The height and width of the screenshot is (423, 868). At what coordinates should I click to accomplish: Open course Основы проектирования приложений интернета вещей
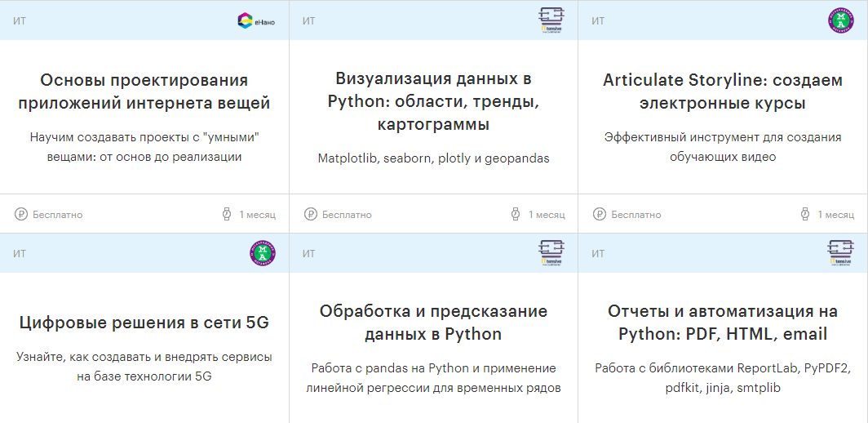(144, 91)
